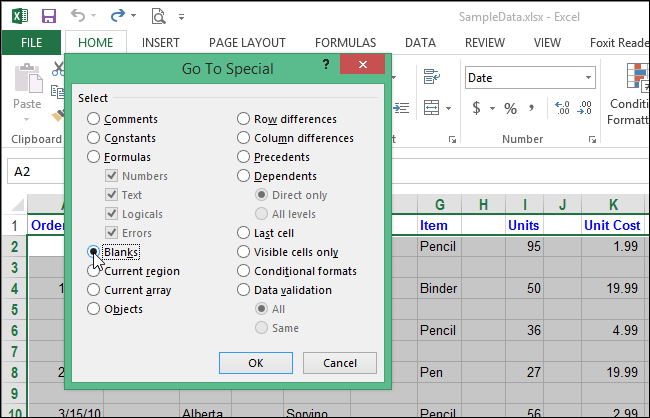Select the Blanks radio option
This screenshot has width=650, height=418.
coord(94,252)
